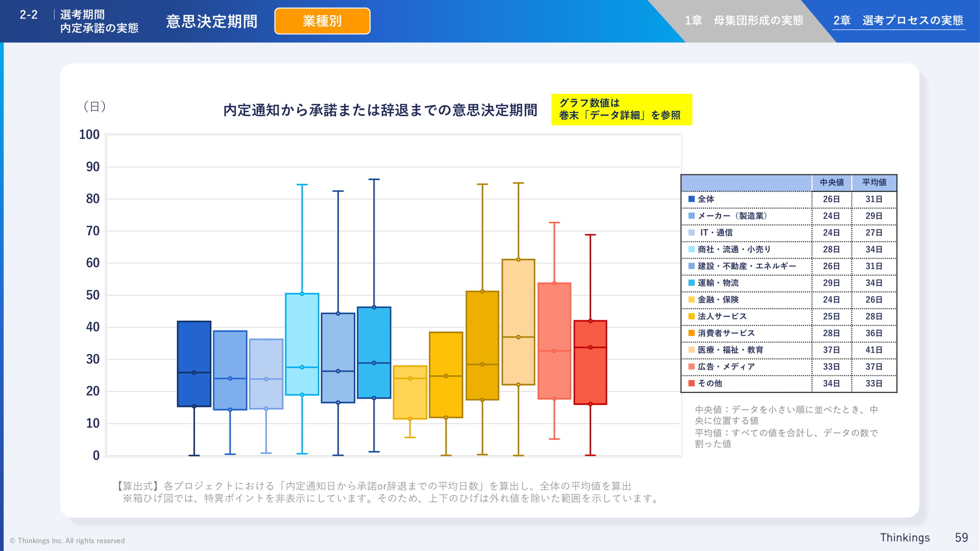Click the salmon 広告・メディア box plot
The image size is (980, 551).
[554, 341]
